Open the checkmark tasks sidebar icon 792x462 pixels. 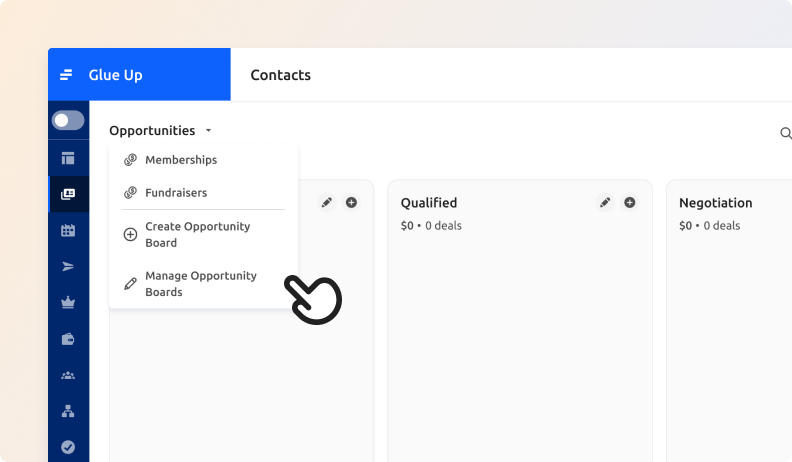point(68,447)
